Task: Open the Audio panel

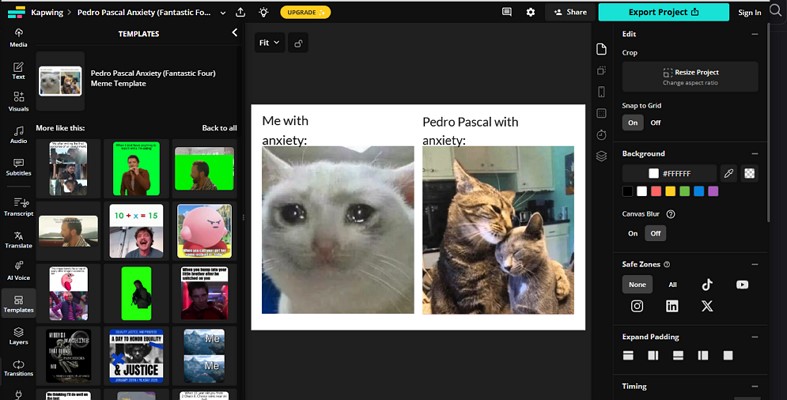Action: (19, 135)
